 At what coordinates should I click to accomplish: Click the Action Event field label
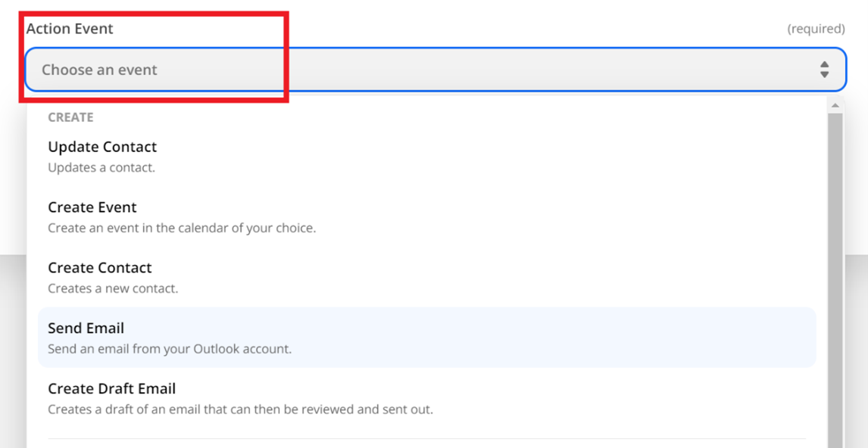coord(70,29)
